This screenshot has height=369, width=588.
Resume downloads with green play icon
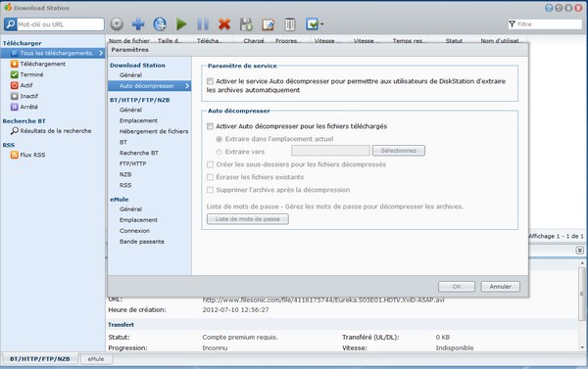pos(181,23)
